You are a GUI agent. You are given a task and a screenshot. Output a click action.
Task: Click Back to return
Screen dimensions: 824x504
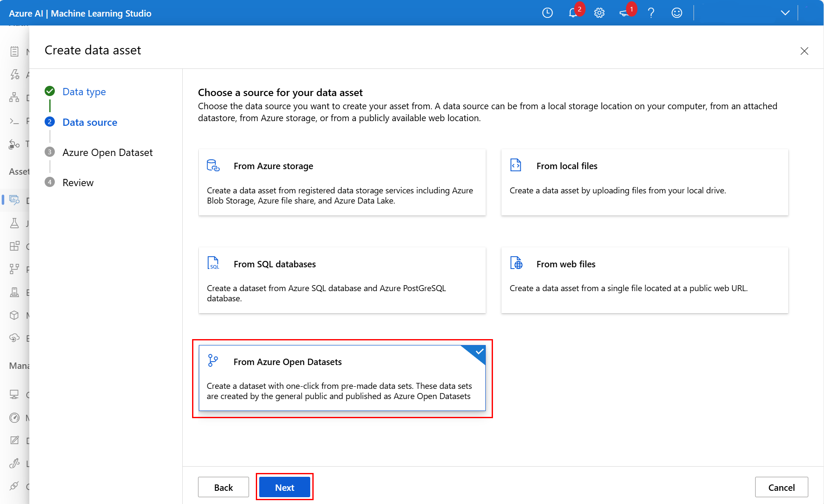coord(224,487)
